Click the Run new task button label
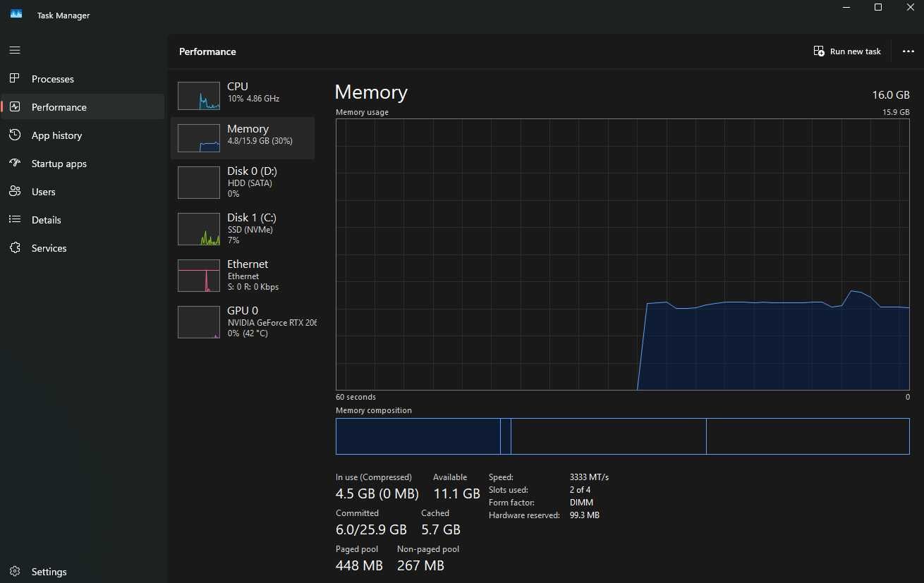This screenshot has width=924, height=583. [856, 51]
